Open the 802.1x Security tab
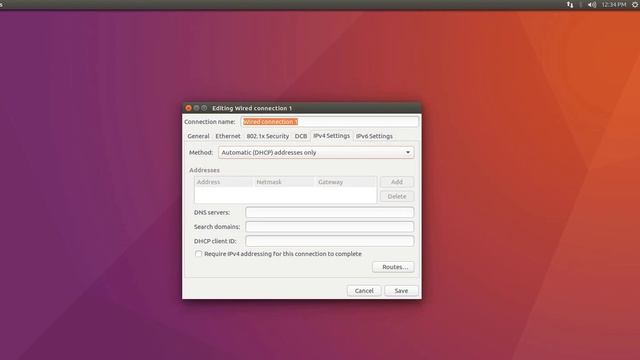 pyautogui.click(x=267, y=136)
